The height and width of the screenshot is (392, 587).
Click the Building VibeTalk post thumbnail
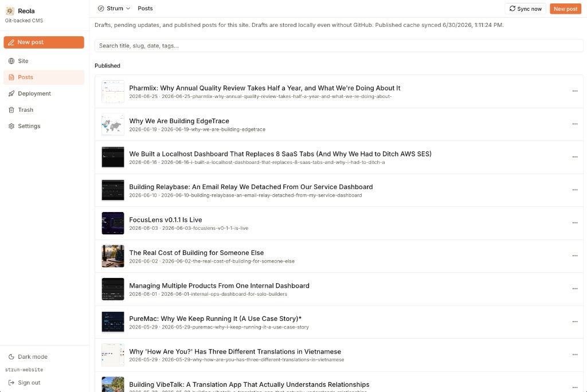tap(113, 384)
